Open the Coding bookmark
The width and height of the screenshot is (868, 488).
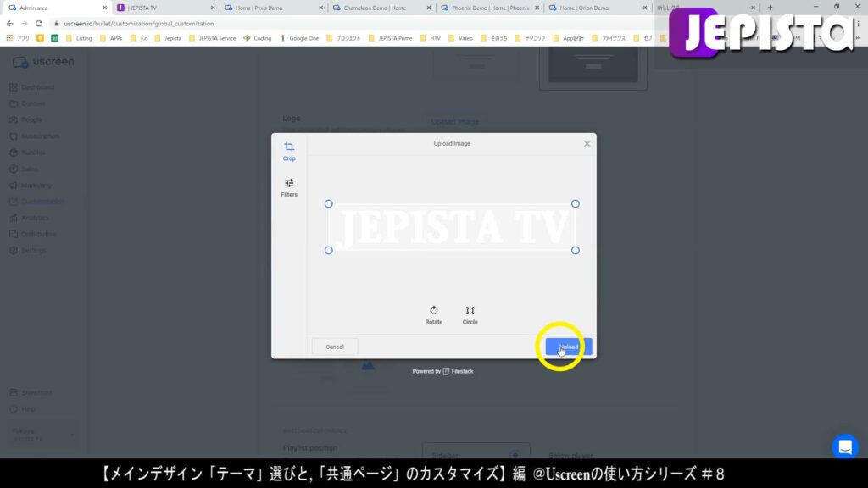click(x=258, y=38)
